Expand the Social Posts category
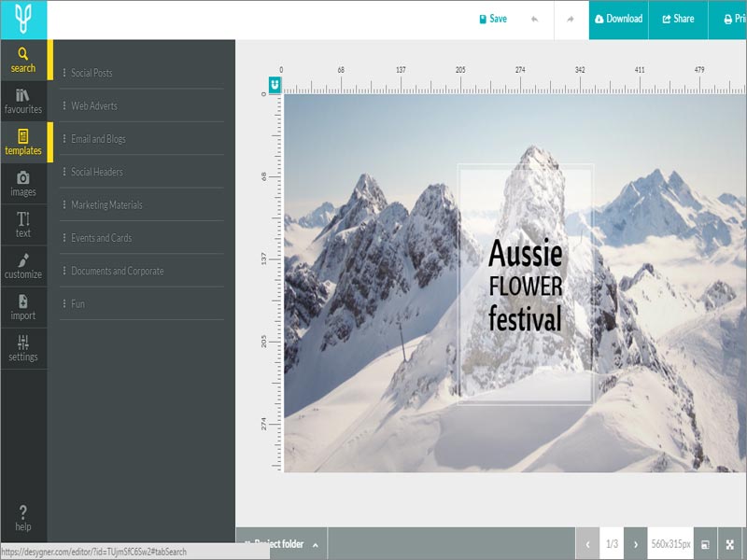Viewport: 747px width, 560px height. (x=92, y=73)
